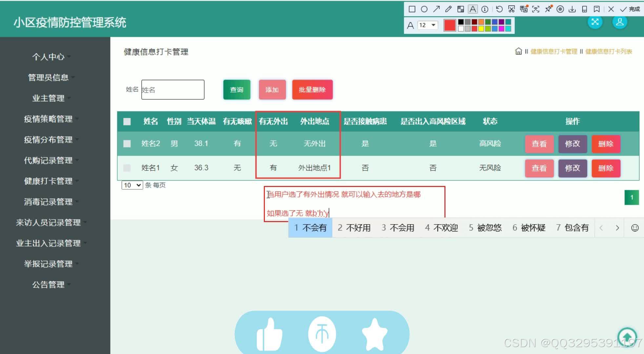The image size is (644, 354).
Task: Click 修改 for row 姓名1
Action: coord(573,168)
